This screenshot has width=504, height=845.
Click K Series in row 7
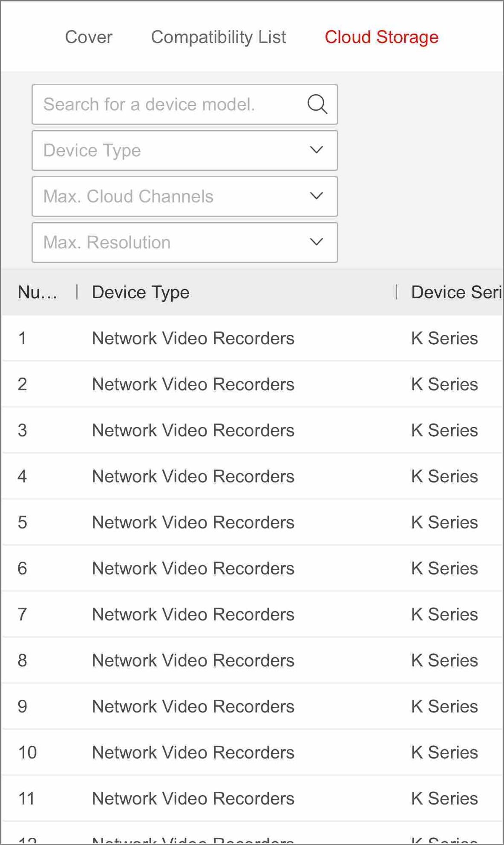444,614
